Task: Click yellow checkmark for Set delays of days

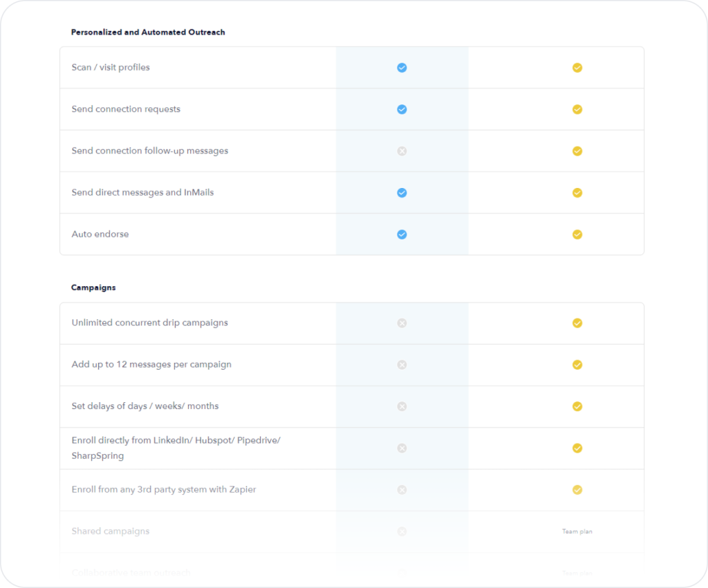Action: pos(577,406)
